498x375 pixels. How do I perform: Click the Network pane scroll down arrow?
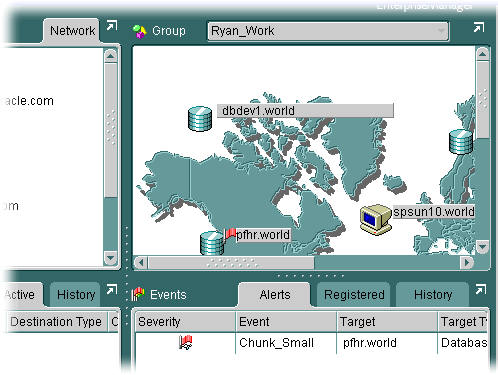point(111,258)
